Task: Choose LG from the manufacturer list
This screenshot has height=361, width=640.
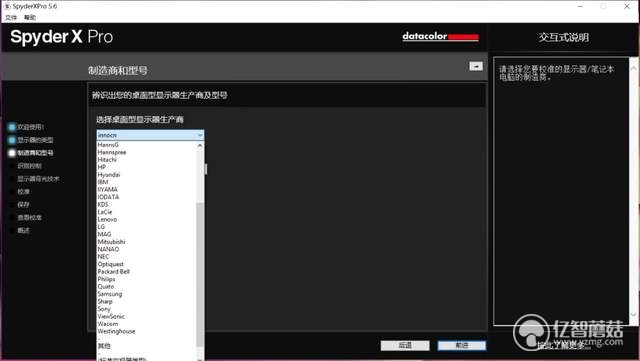Action: pyautogui.click(x=147, y=227)
